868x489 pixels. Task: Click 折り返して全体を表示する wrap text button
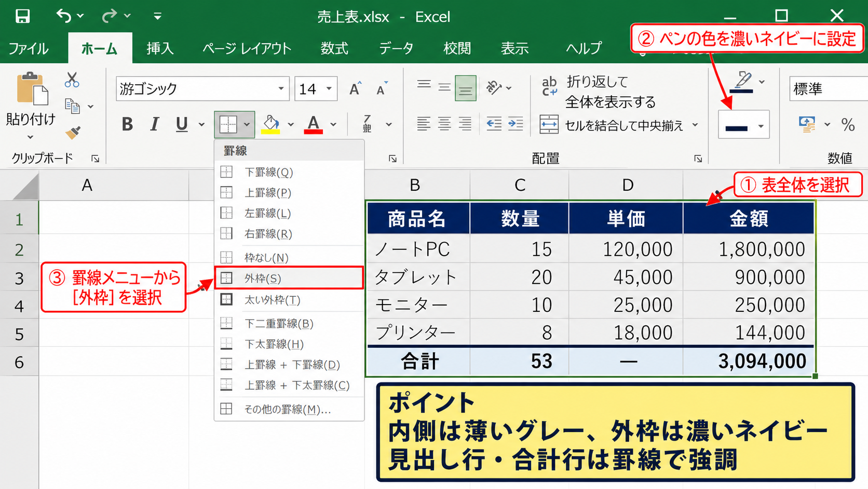[599, 91]
